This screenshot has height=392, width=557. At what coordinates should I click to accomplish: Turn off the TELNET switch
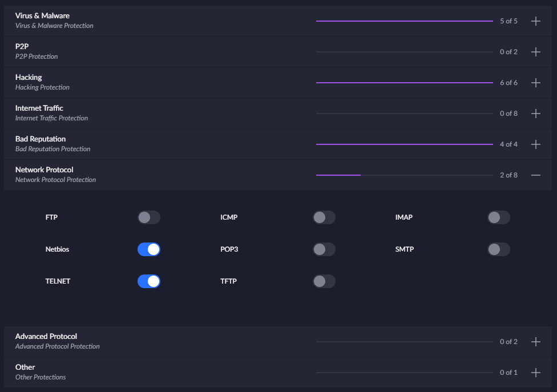(149, 281)
